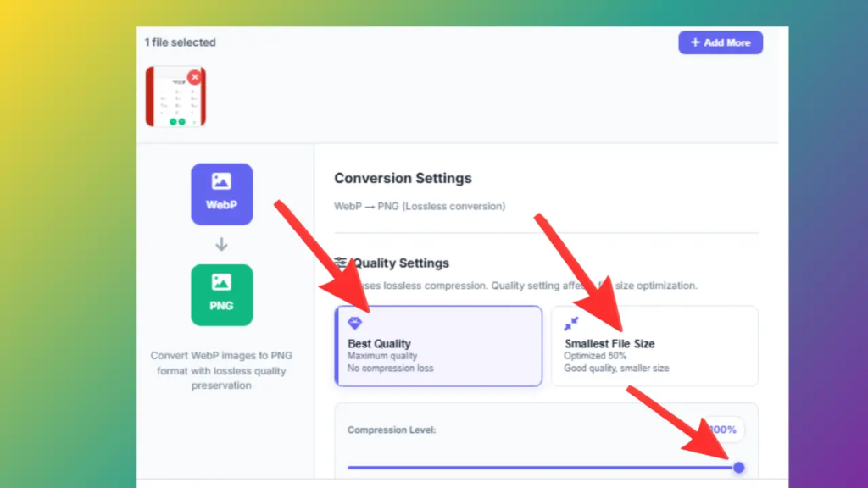This screenshot has width=868, height=488.
Task: Click the 'Compression Level:' label
Action: [392, 430]
